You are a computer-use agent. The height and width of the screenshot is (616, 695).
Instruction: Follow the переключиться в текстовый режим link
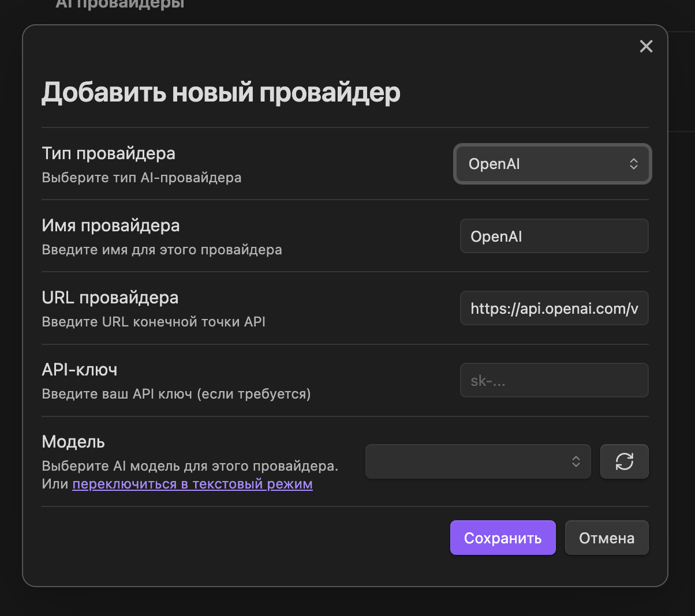pyautogui.click(x=192, y=484)
